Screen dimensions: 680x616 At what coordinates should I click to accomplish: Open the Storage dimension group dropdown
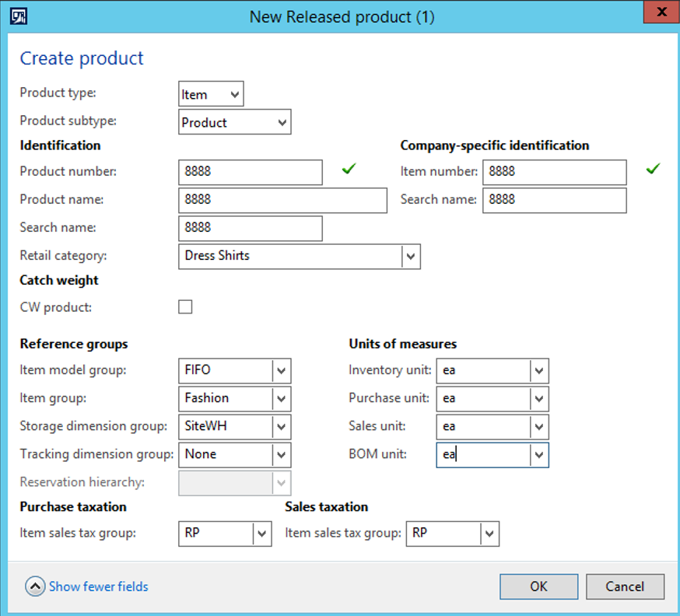click(281, 427)
